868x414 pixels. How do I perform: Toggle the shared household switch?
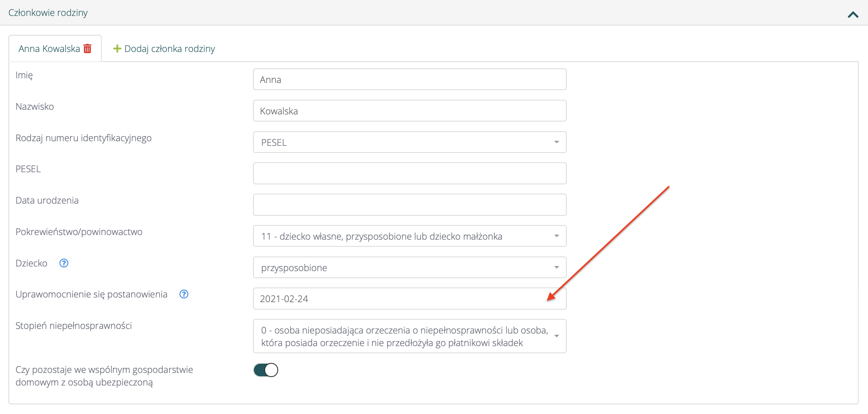tap(266, 370)
